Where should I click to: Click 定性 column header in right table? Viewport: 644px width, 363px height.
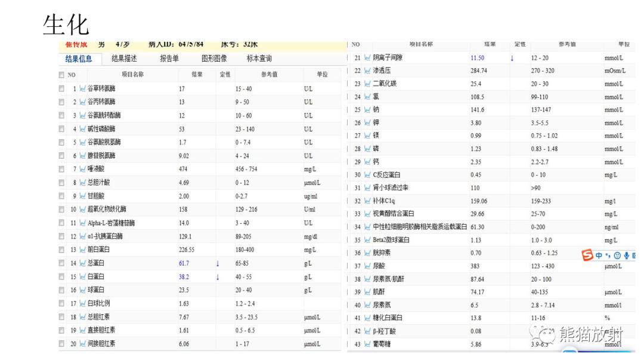tap(520, 44)
